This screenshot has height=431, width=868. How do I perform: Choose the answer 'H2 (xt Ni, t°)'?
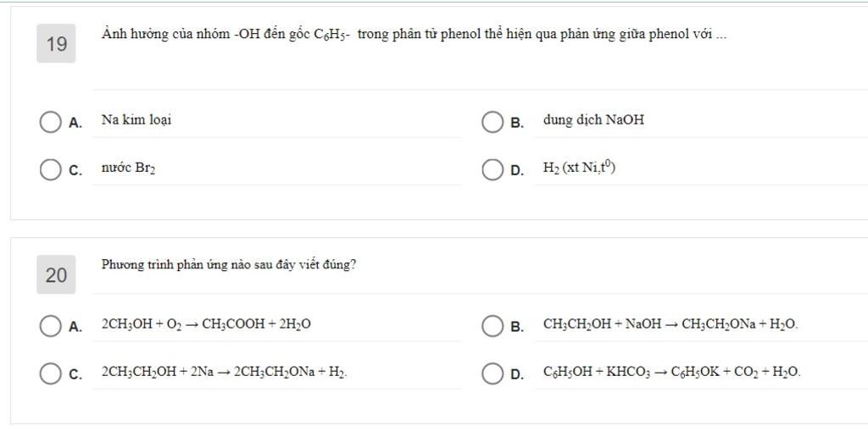pyautogui.click(x=579, y=169)
